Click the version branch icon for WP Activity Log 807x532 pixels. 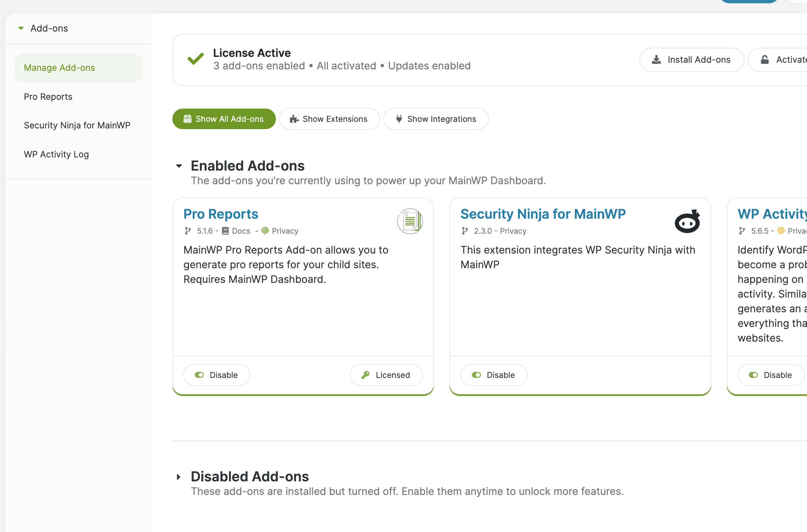[x=742, y=231]
